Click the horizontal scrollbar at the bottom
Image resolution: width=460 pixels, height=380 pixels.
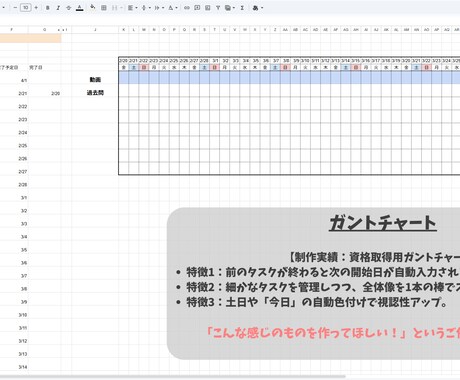[x=173, y=377]
